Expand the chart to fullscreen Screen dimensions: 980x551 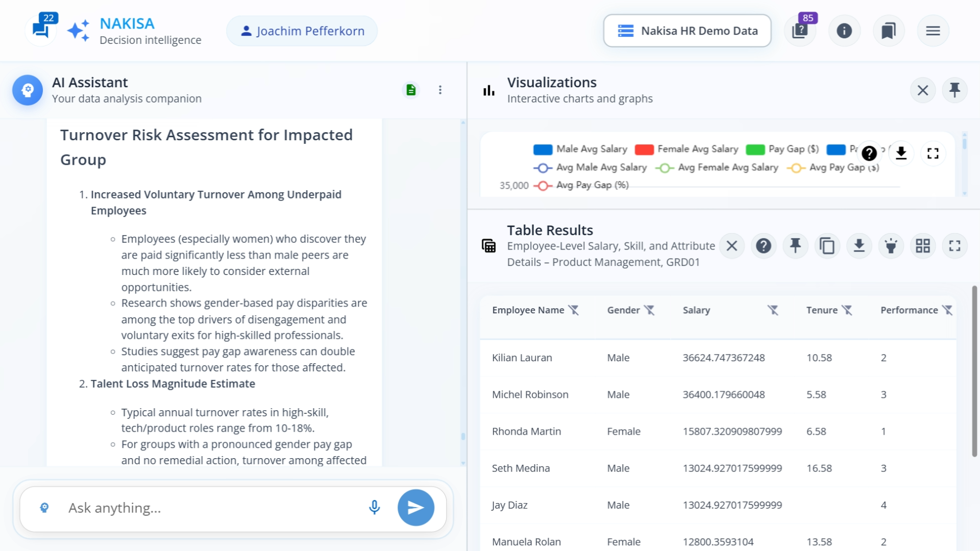click(x=933, y=153)
